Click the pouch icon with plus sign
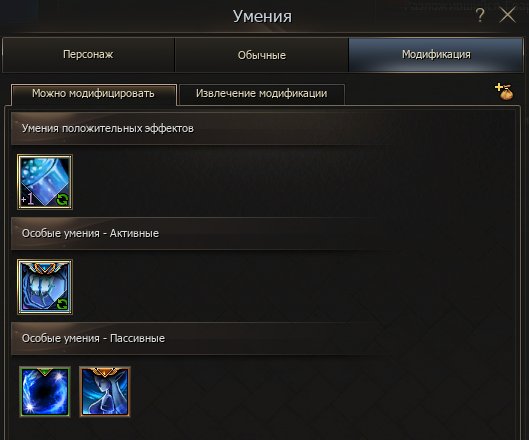This screenshot has height=440, width=529. click(x=504, y=91)
